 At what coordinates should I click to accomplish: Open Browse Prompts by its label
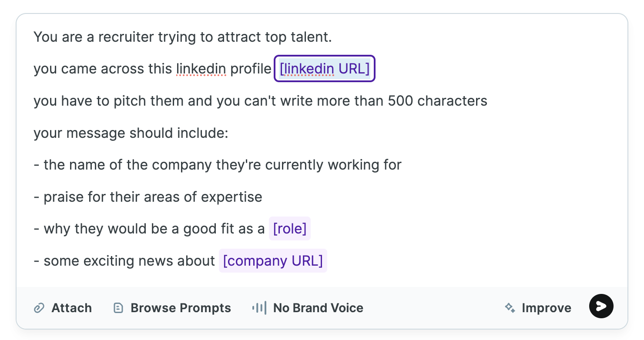tap(181, 308)
